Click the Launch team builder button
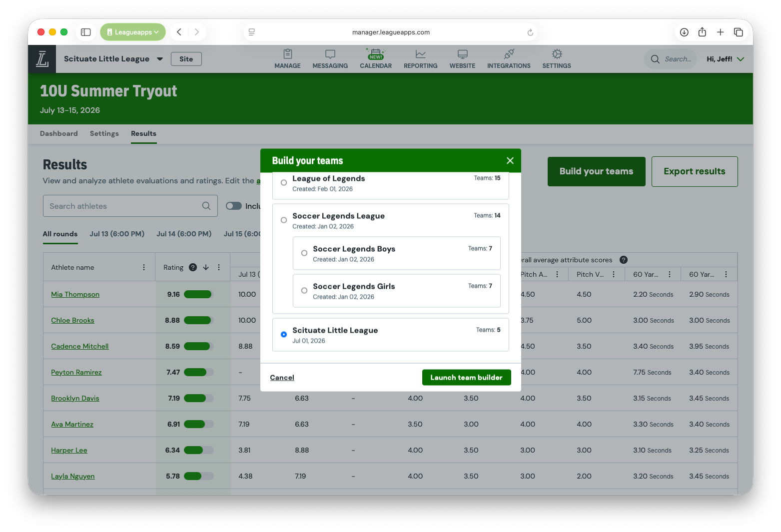Image resolution: width=781 pixels, height=532 pixels. (467, 378)
